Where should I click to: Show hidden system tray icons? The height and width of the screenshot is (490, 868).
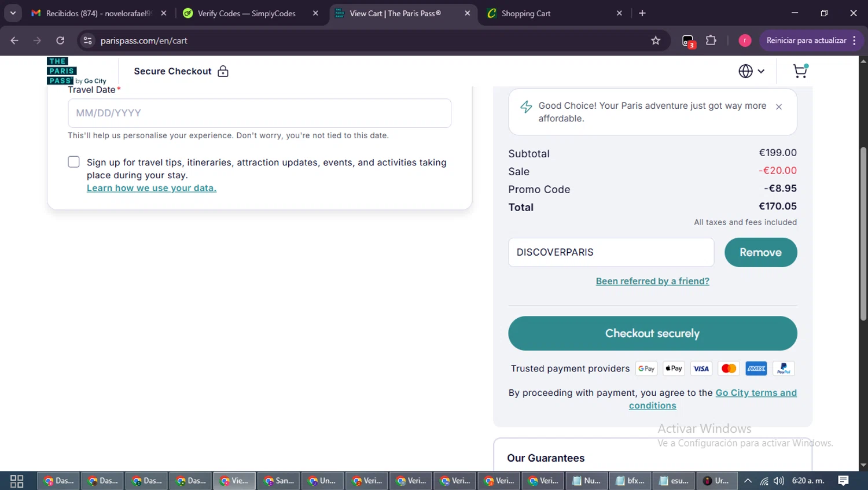[748, 481]
